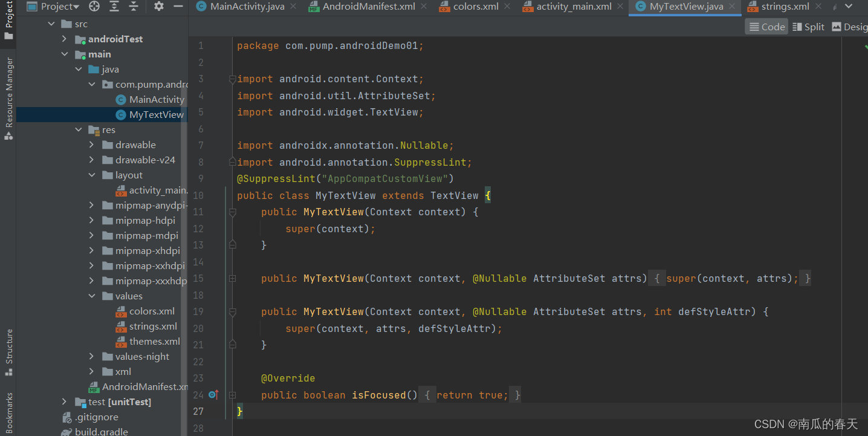Click the override gutter icon on line 24
868x436 pixels.
coord(213,395)
